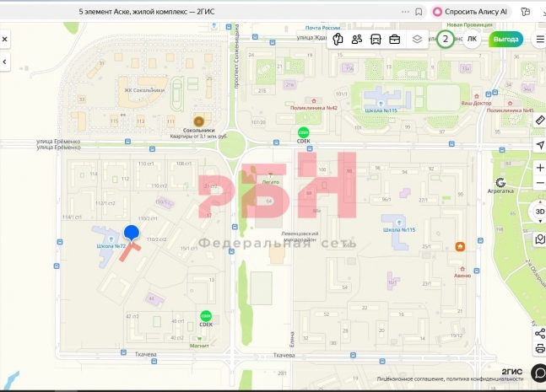
Task: Click the Легато place marker
Action: [x=270, y=175]
